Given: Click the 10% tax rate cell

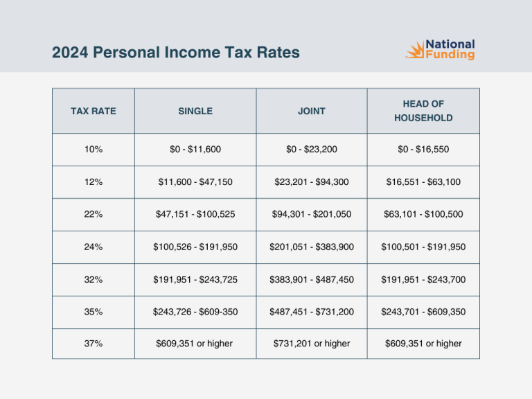Looking at the screenshot, I should coord(94,149).
